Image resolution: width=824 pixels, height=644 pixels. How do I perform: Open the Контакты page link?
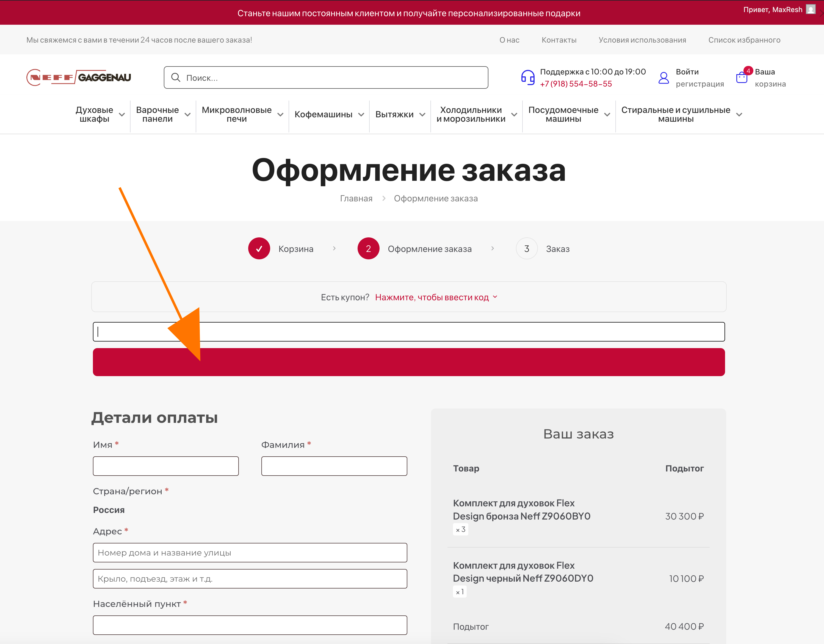point(559,40)
